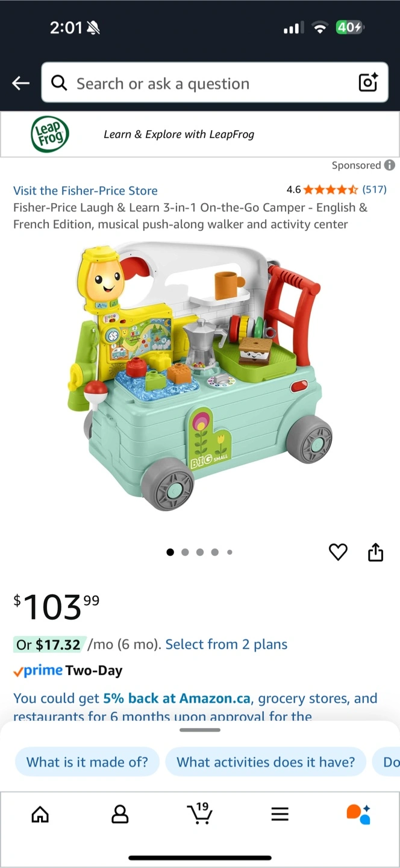The image size is (400, 868).
Task: Open the camera lens search icon
Action: click(x=368, y=82)
